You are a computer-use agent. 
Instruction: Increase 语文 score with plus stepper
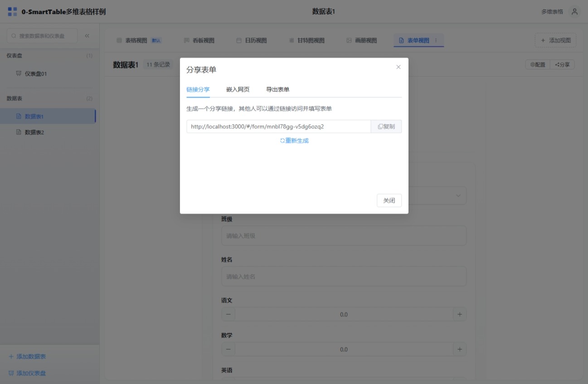pyautogui.click(x=459, y=314)
